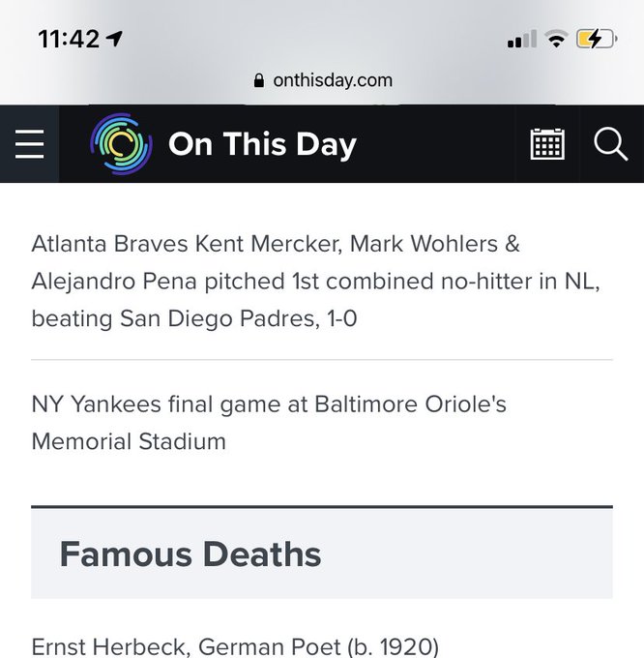
Task: Click the San Diego Padres 1-0 line
Action: click(194, 318)
